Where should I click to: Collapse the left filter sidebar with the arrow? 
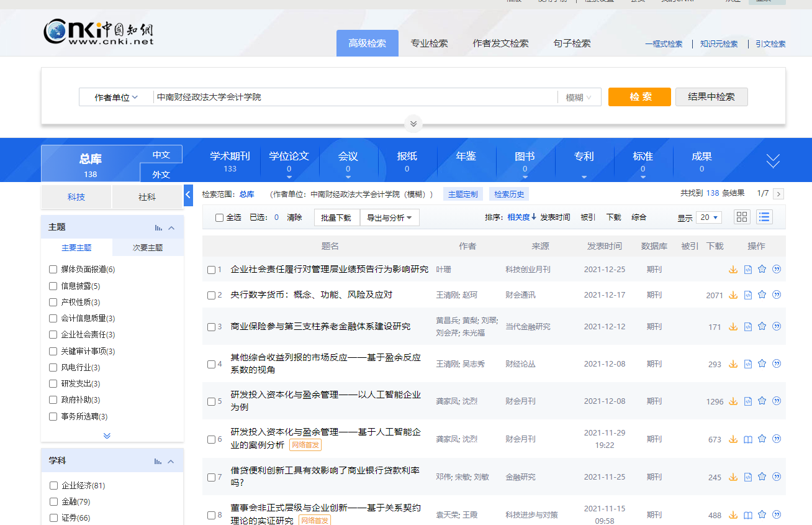click(189, 194)
